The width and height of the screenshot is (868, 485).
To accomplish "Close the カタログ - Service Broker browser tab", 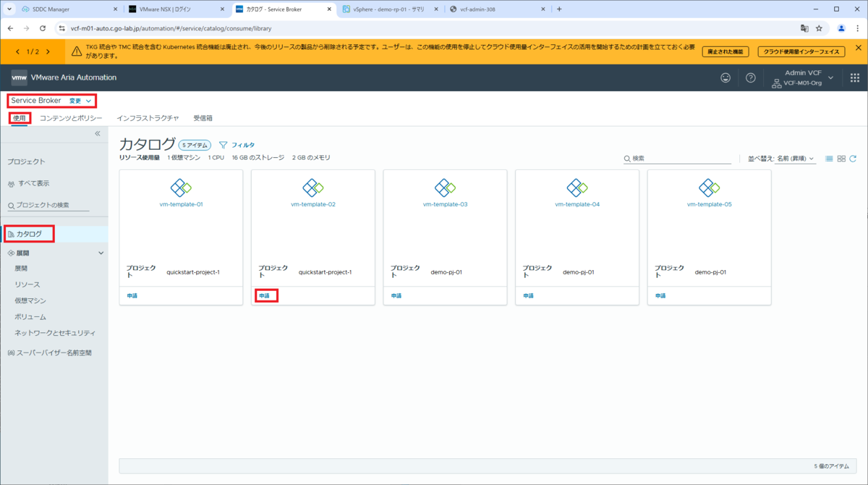I will tap(328, 9).
